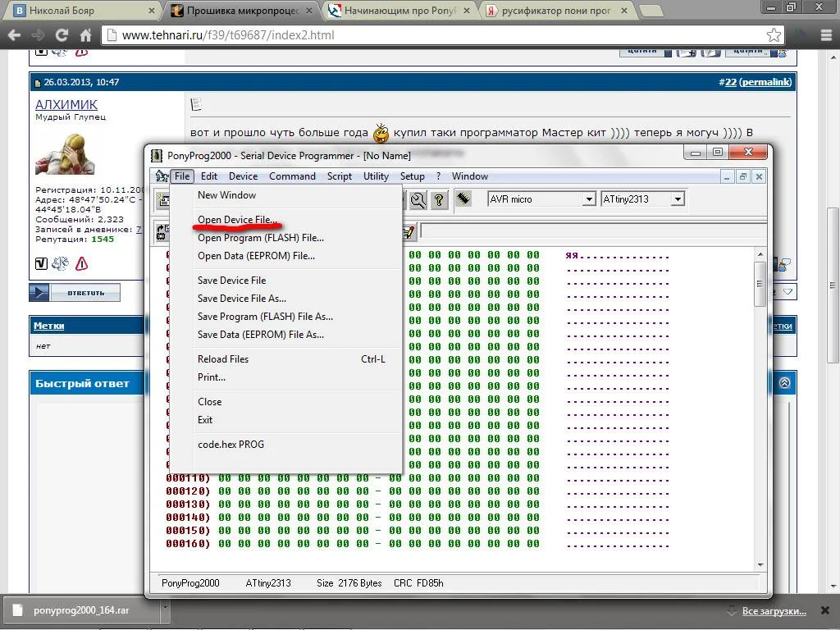
Task: Choose Save Program (FLASH) File As...
Action: click(x=286, y=317)
